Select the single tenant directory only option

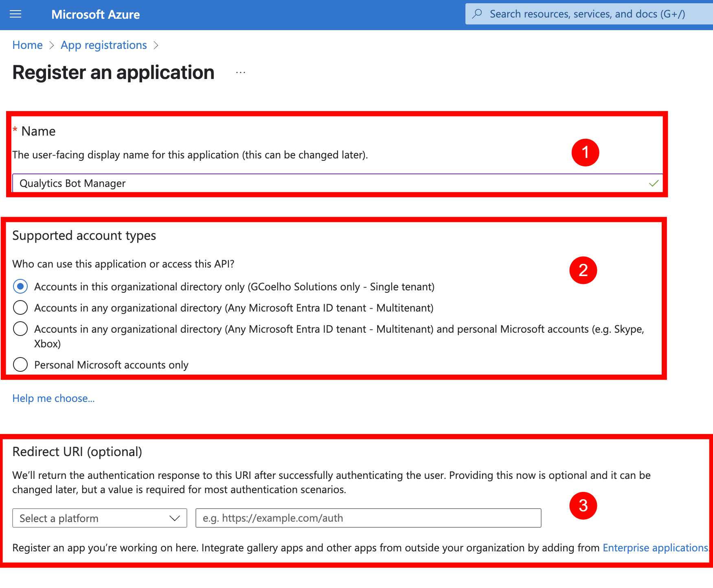pyautogui.click(x=20, y=287)
